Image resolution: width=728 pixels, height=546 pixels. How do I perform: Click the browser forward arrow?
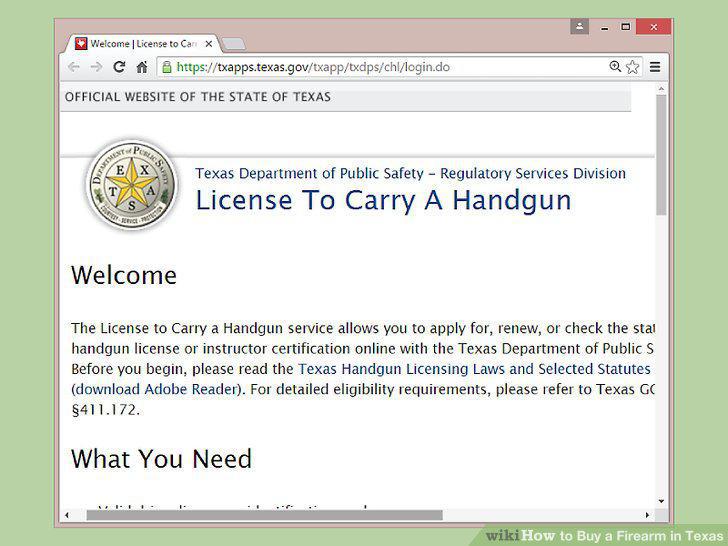(96, 67)
